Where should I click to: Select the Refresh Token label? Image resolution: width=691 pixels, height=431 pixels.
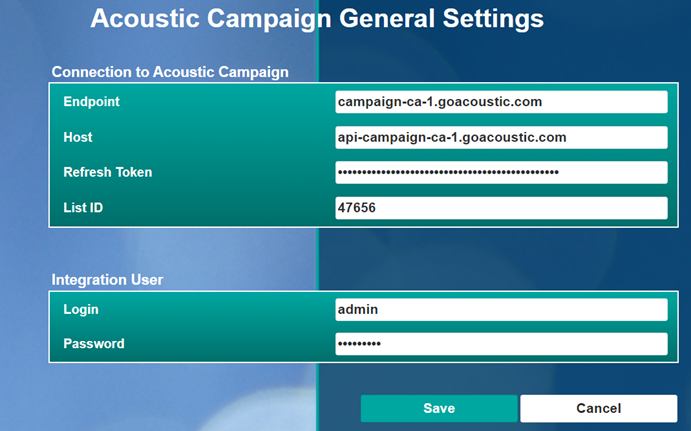click(x=108, y=172)
